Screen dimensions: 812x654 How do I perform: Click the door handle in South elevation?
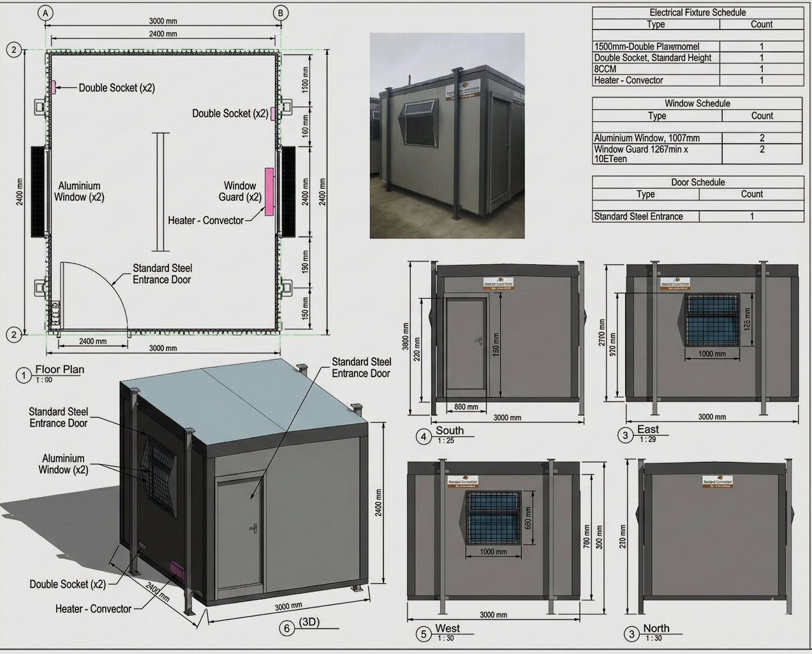(x=478, y=341)
